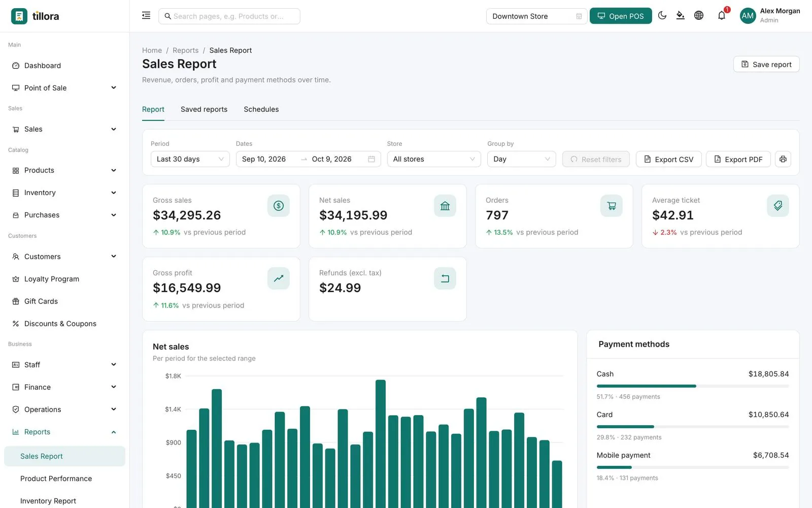Click the AM user avatar
This screenshot has height=508, width=812.
pyautogui.click(x=748, y=16)
